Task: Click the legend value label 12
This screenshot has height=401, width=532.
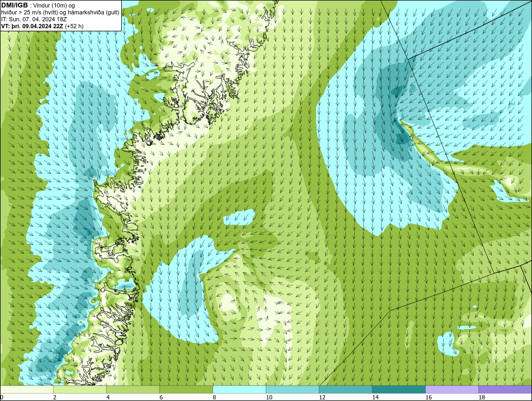Action: tap(322, 397)
